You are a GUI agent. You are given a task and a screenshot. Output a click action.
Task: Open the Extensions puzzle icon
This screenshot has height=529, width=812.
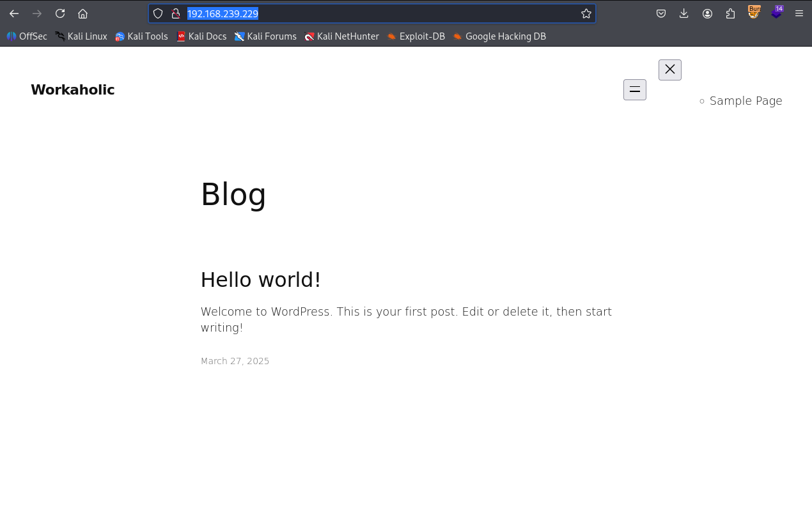(x=730, y=13)
